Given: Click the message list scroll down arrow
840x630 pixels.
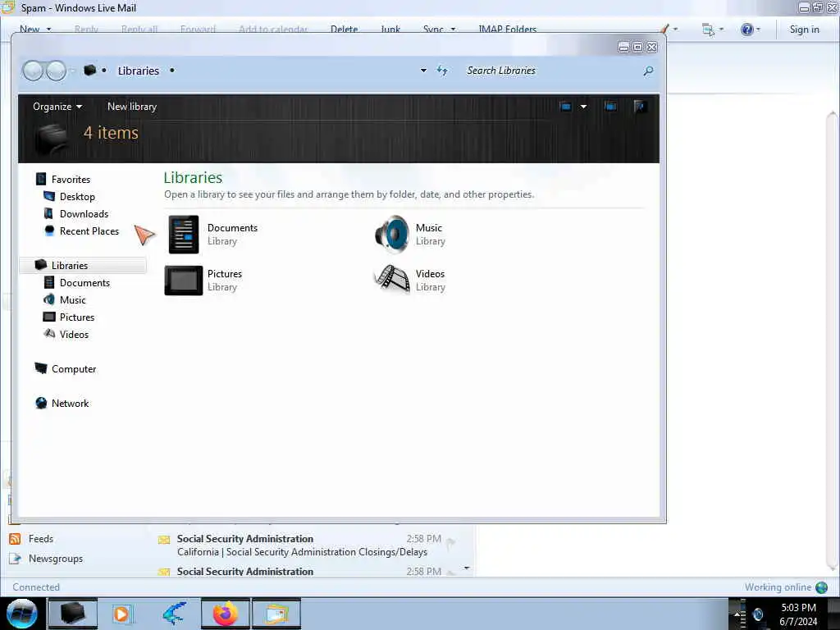Looking at the screenshot, I should 467,568.
